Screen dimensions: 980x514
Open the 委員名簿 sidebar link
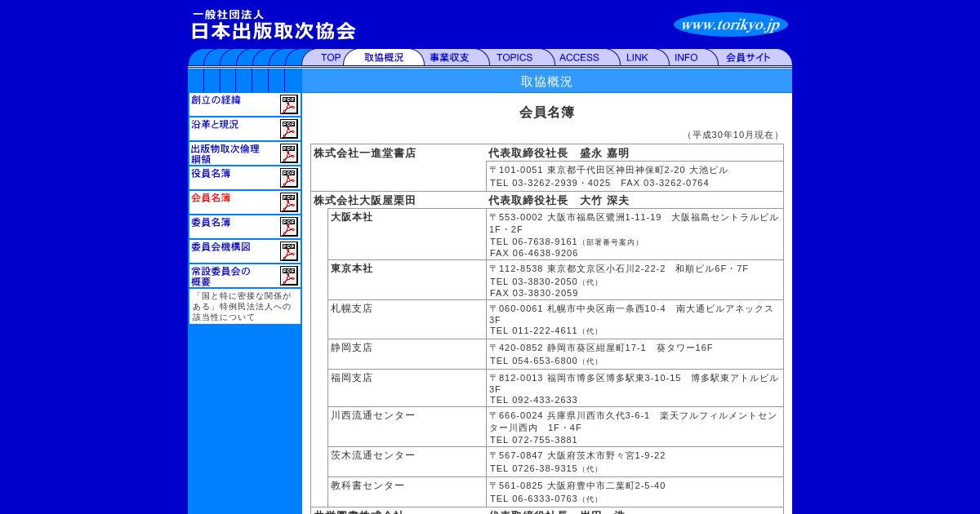click(x=211, y=223)
